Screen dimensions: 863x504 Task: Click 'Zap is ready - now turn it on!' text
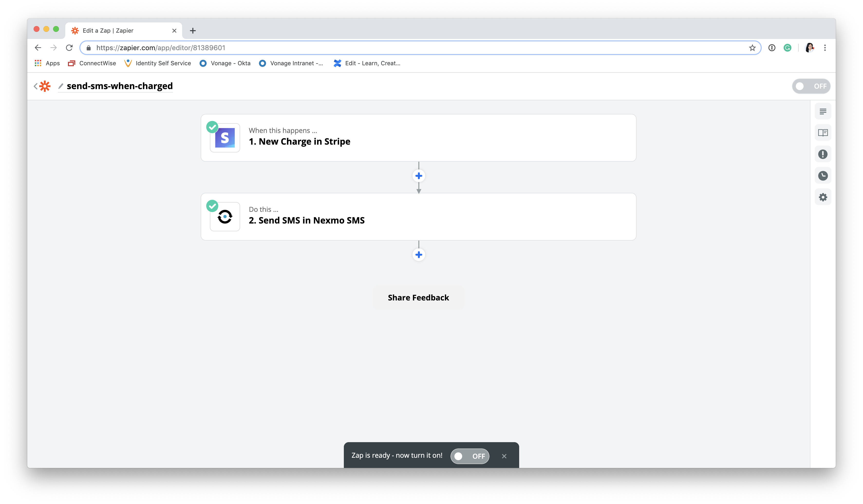point(397,455)
